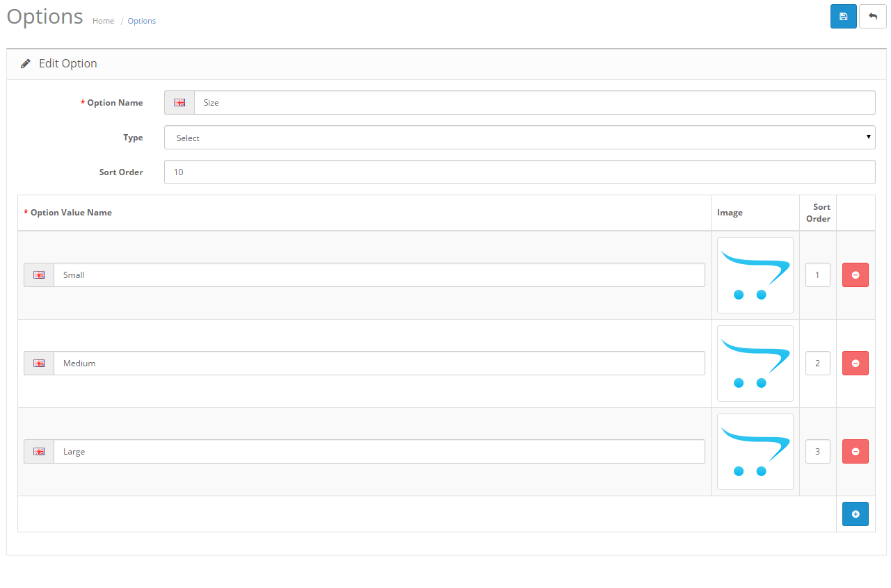Remove the Small option value row
The height and width of the screenshot is (588, 891).
pyautogui.click(x=855, y=275)
